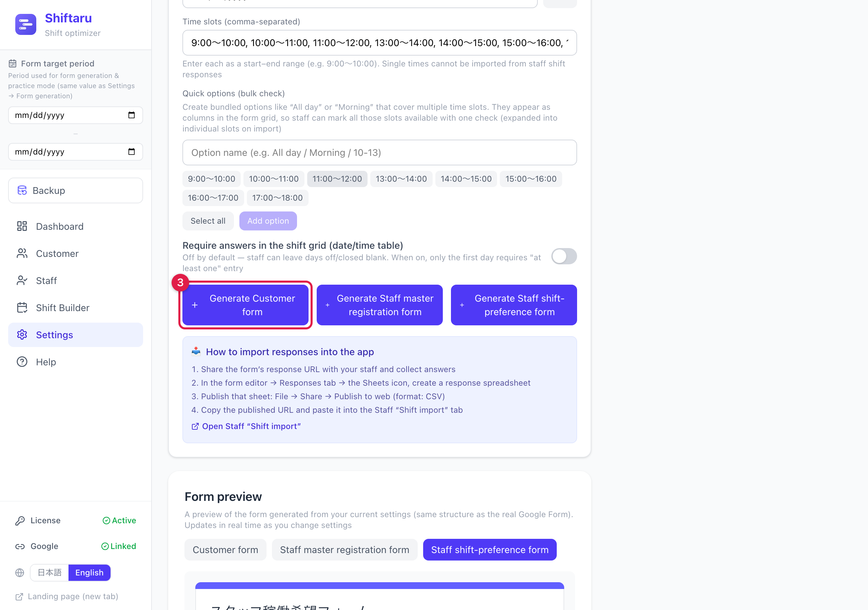Open Staff "Shift import" link
Image resolution: width=868 pixels, height=610 pixels.
click(x=246, y=426)
